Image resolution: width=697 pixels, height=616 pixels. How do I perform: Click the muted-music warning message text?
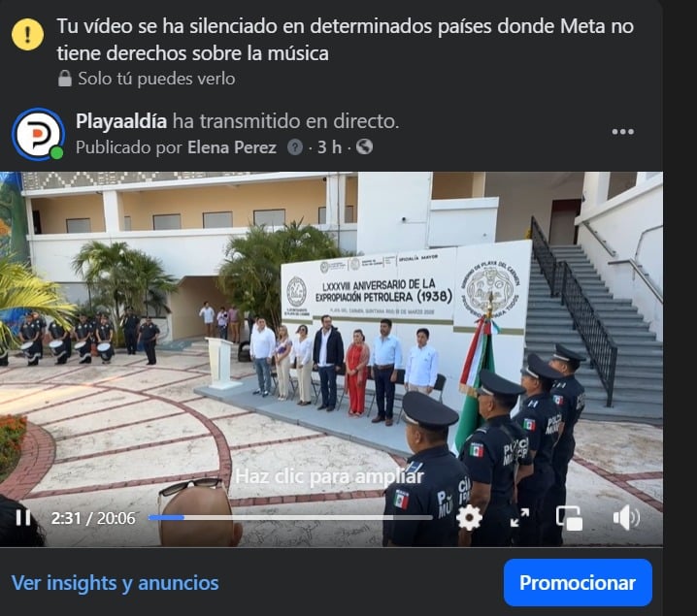(345, 40)
